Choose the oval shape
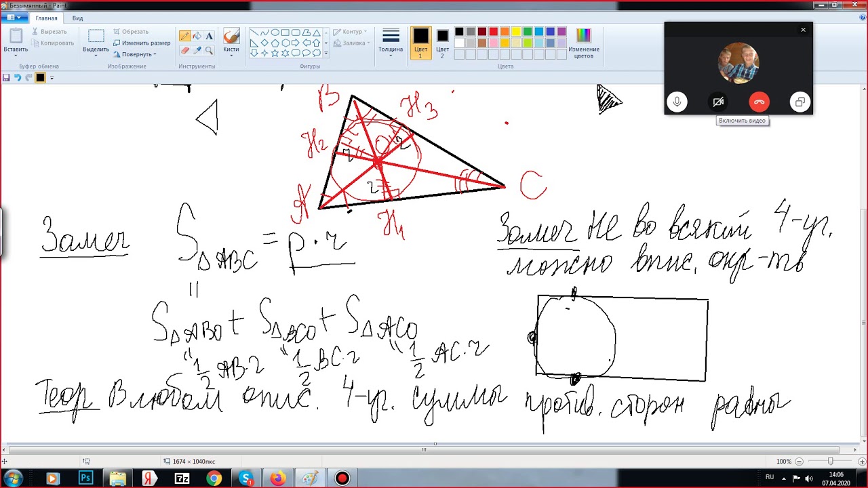 [275, 33]
